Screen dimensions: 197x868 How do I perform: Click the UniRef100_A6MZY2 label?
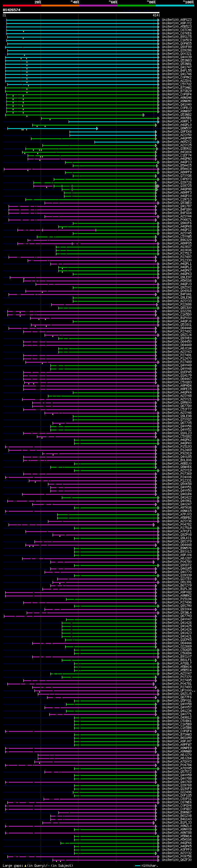point(177,142)
